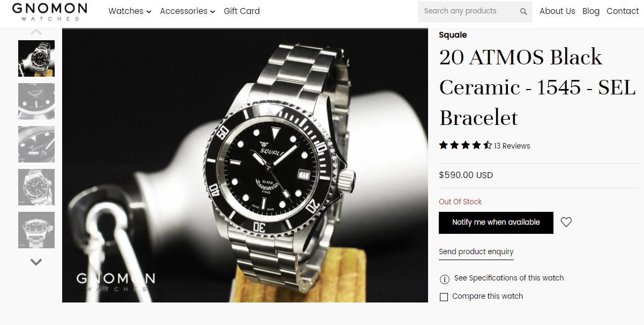This screenshot has height=325, width=644.
Task: Tick the Compare this watch checkbox
Action: (x=444, y=297)
